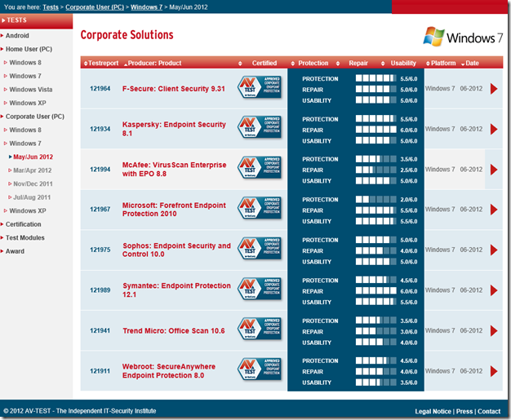Open Certification sidebar item
This screenshot has width=511, height=420.
pyautogui.click(x=23, y=224)
